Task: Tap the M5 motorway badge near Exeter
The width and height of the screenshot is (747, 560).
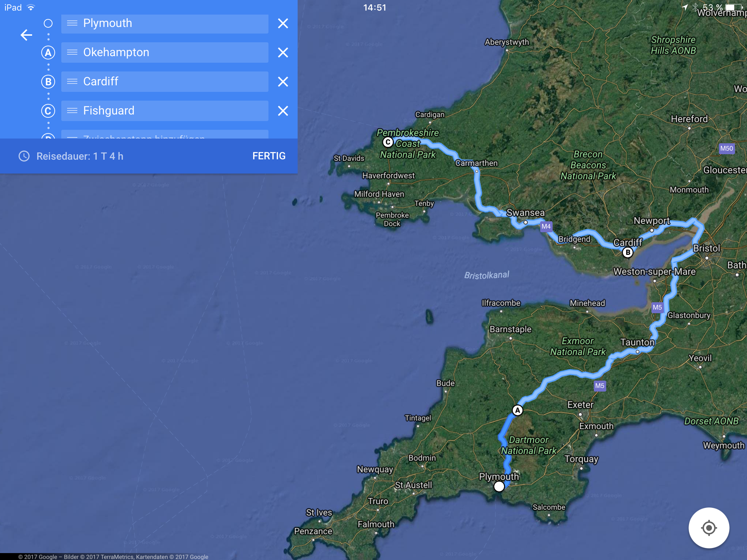Action: coord(600,386)
